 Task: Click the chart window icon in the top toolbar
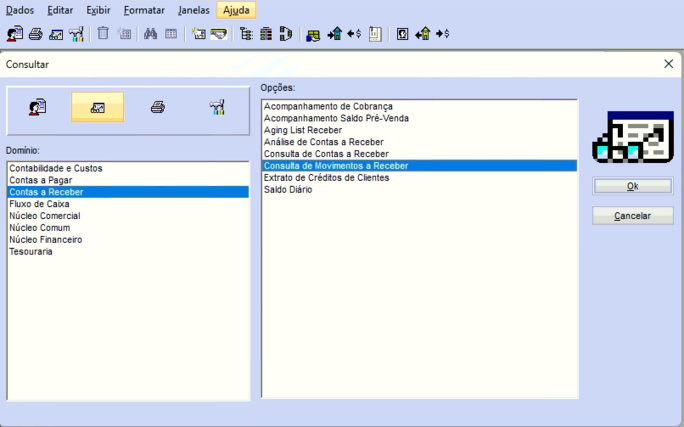coord(56,34)
